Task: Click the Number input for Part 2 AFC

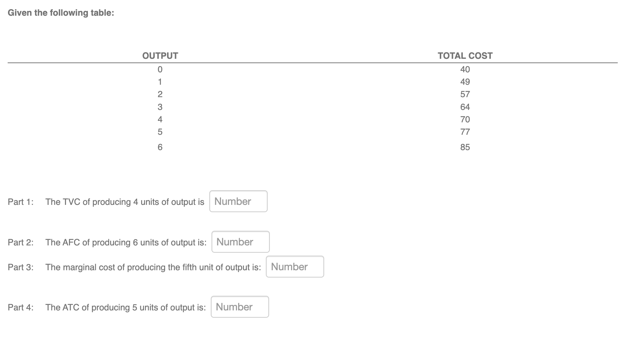Action: pos(240,242)
